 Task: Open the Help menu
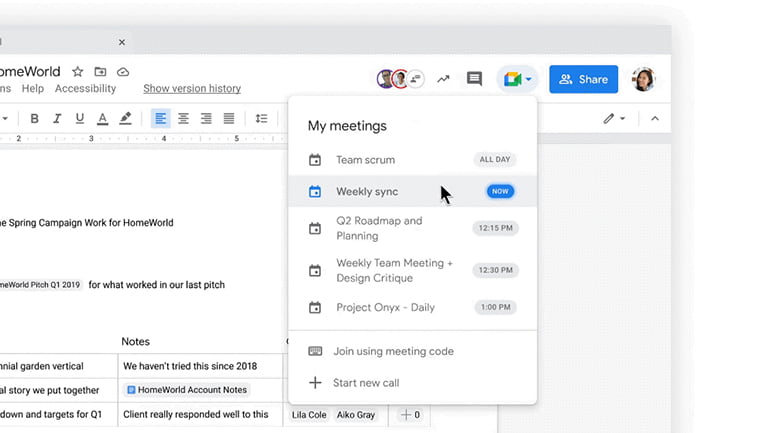[x=32, y=88]
